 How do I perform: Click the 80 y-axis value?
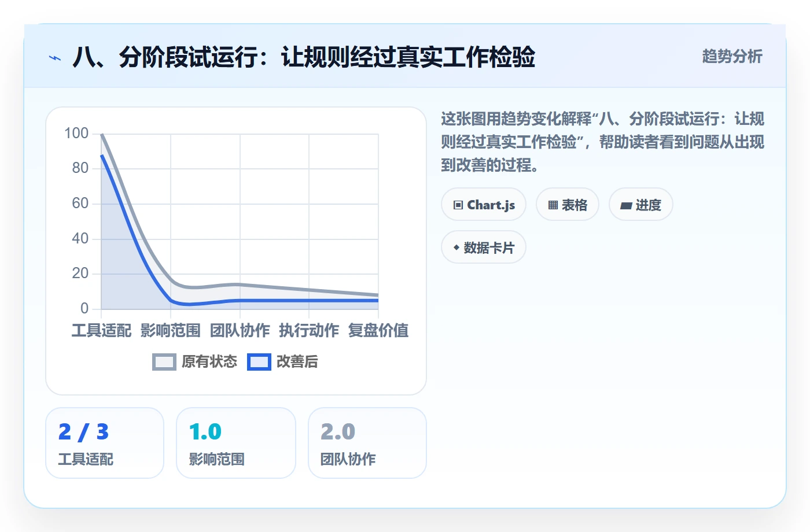80,168
